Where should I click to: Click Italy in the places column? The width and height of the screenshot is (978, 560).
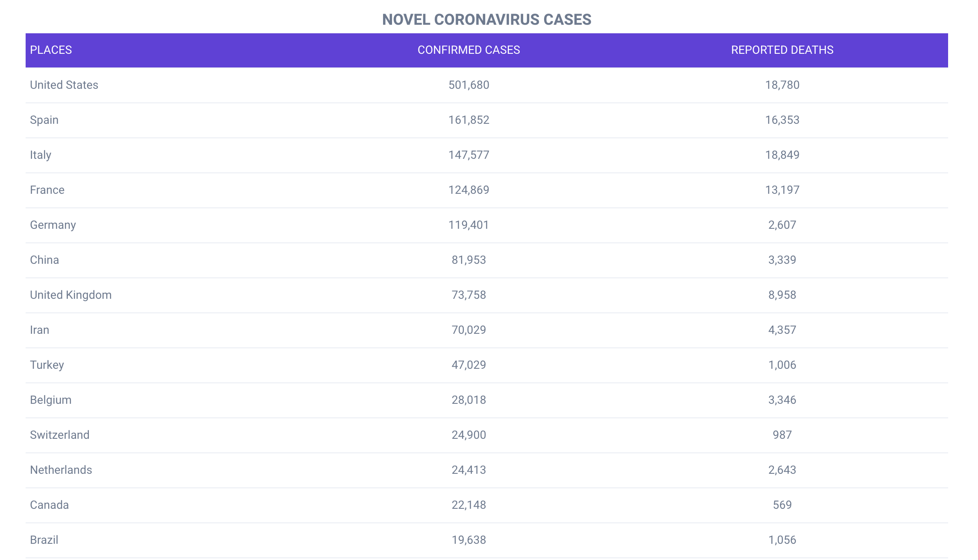(x=41, y=155)
